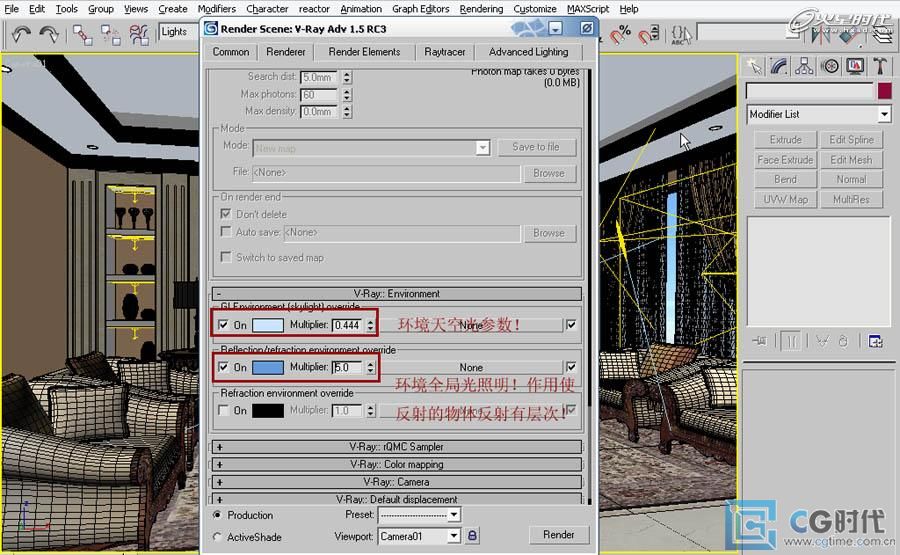This screenshot has width=900, height=555.
Task: Click the viewport lock icon beside Camera01
Action: [x=473, y=536]
